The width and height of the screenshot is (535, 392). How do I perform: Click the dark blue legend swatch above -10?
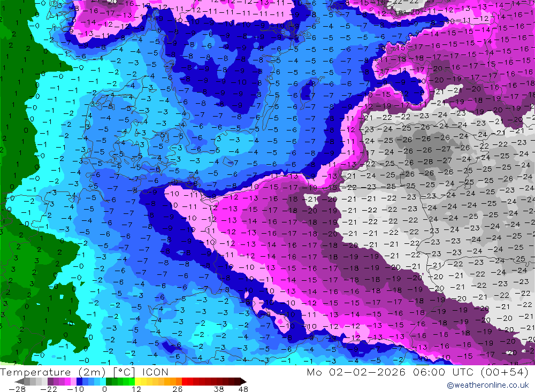[80, 381]
